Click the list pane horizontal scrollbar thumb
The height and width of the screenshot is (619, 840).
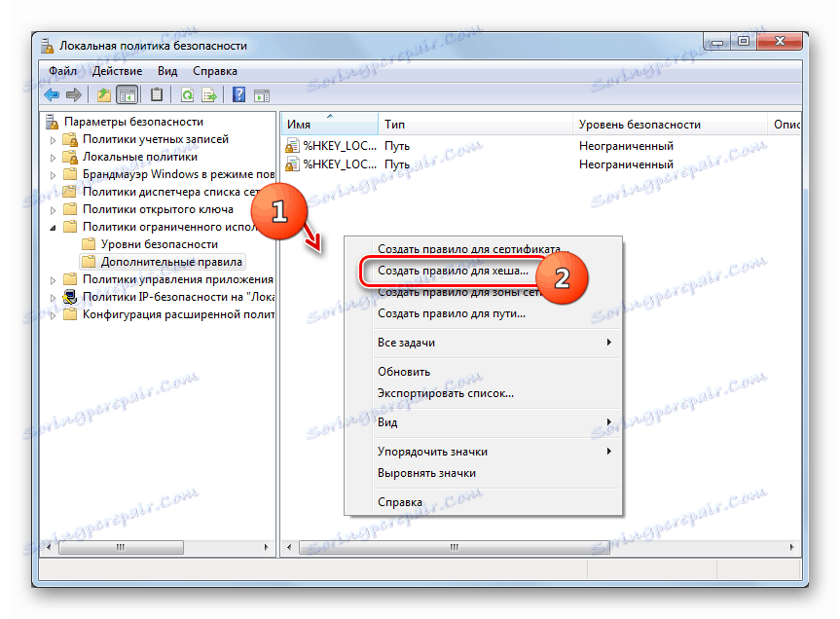pos(454,547)
